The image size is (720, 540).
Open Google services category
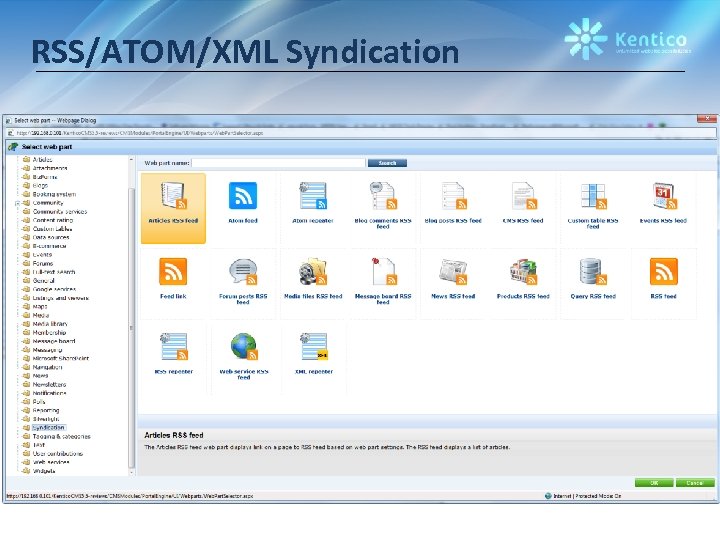54,289
